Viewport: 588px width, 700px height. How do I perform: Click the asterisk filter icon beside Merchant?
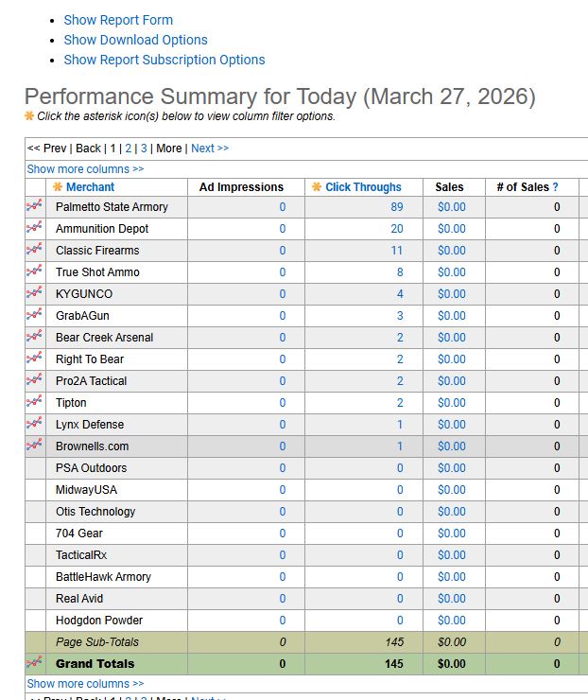[x=58, y=187]
